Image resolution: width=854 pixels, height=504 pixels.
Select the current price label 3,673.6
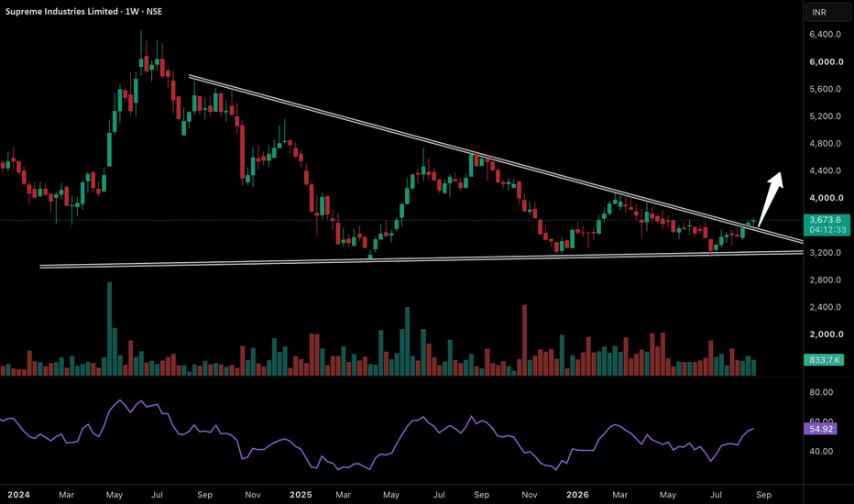(x=826, y=220)
